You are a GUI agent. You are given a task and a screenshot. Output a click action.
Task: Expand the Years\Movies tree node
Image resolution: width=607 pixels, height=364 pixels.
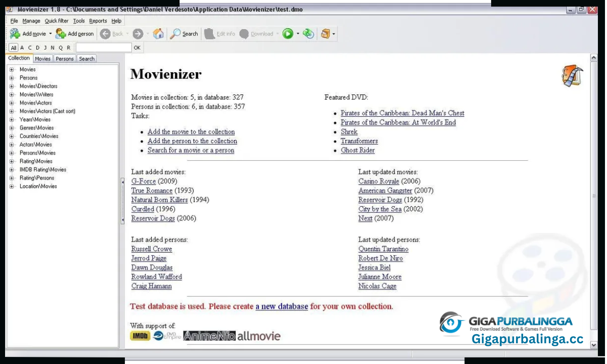pos(12,119)
